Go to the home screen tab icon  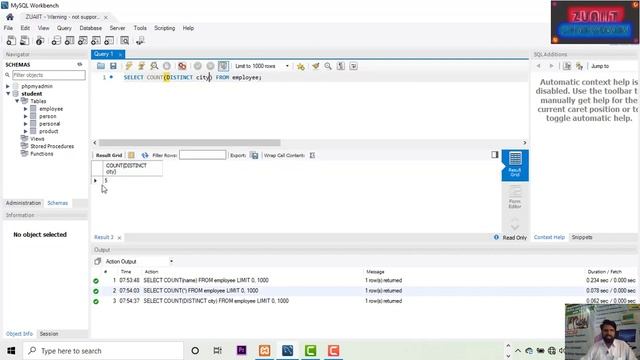(x=10, y=17)
